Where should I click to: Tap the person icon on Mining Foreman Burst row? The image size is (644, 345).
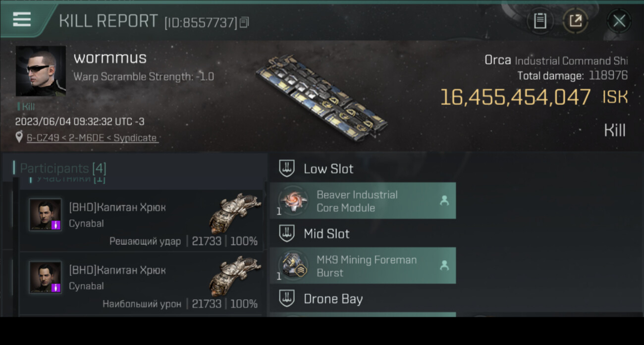pos(444,266)
